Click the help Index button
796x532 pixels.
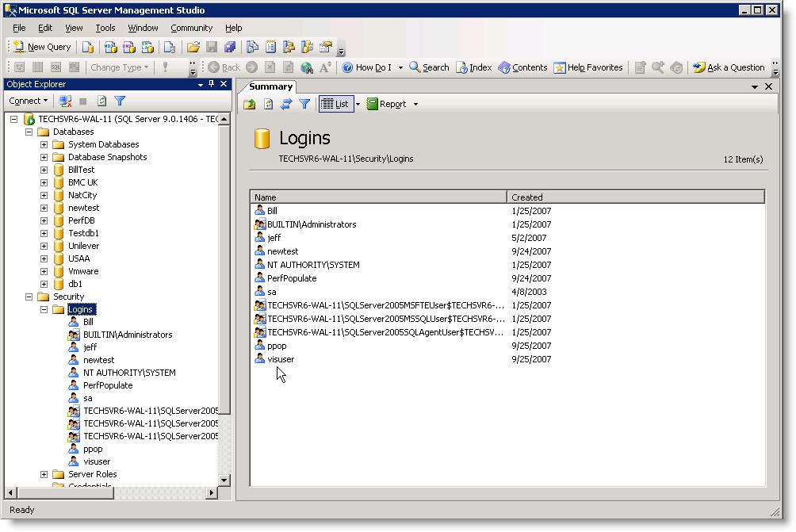click(473, 67)
